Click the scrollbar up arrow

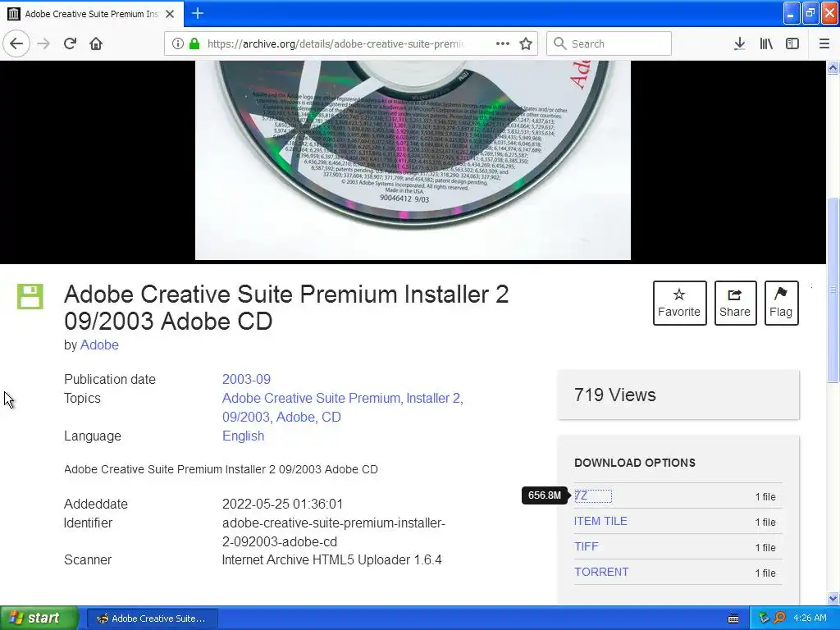833,67
